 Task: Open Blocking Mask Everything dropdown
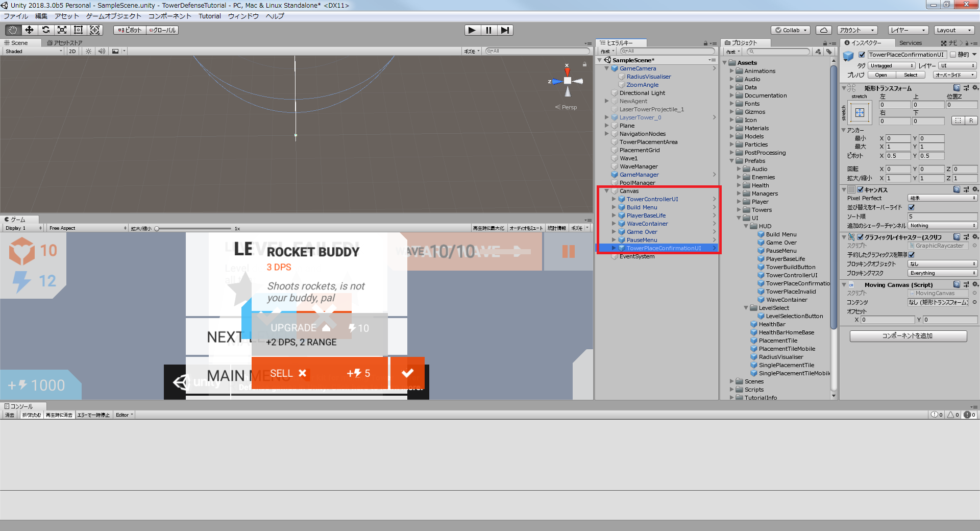click(942, 273)
